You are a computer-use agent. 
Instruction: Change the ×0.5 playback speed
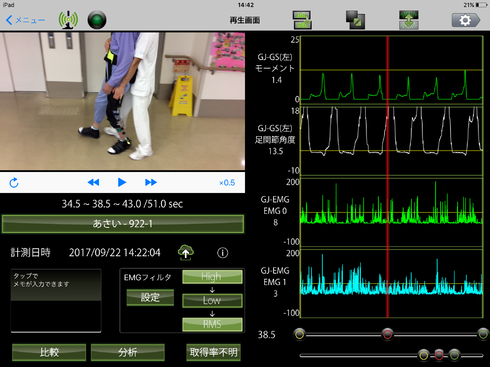227,183
